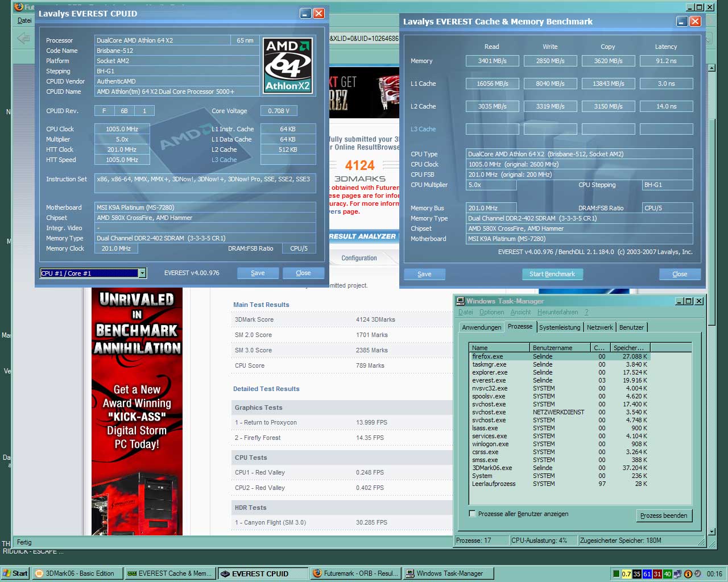Sort processes by Name column header
The width and height of the screenshot is (728, 582).
(499, 348)
